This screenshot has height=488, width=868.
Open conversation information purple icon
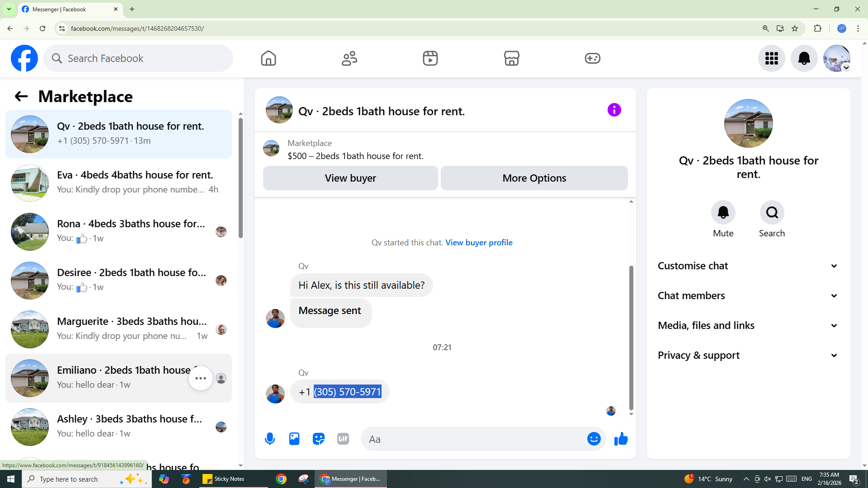point(614,110)
